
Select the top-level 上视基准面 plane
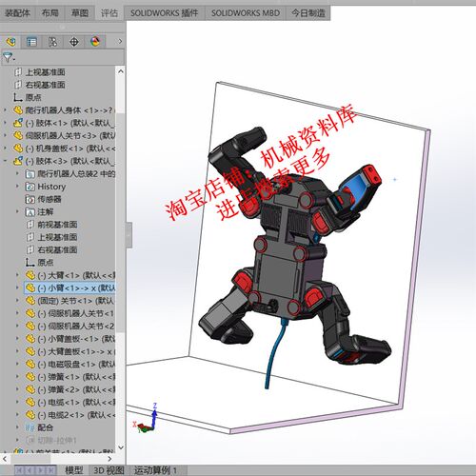[x=45, y=72]
